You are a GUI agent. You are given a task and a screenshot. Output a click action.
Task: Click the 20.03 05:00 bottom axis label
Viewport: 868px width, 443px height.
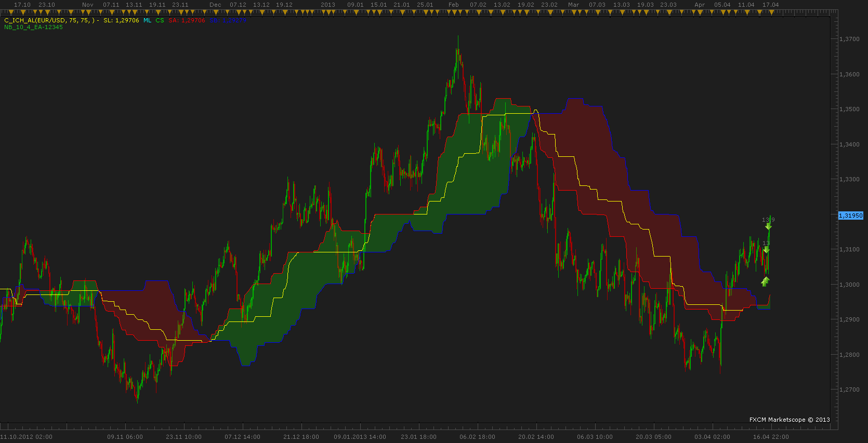[654, 437]
